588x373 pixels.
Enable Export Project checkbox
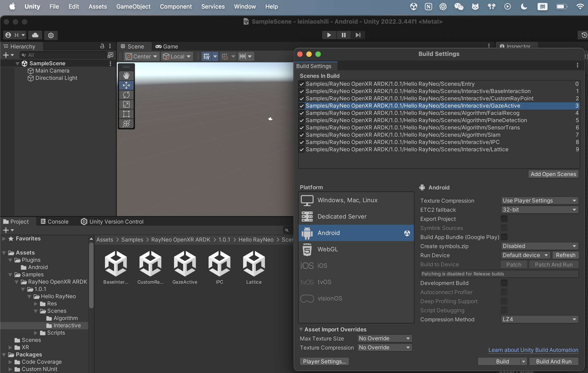(504, 219)
